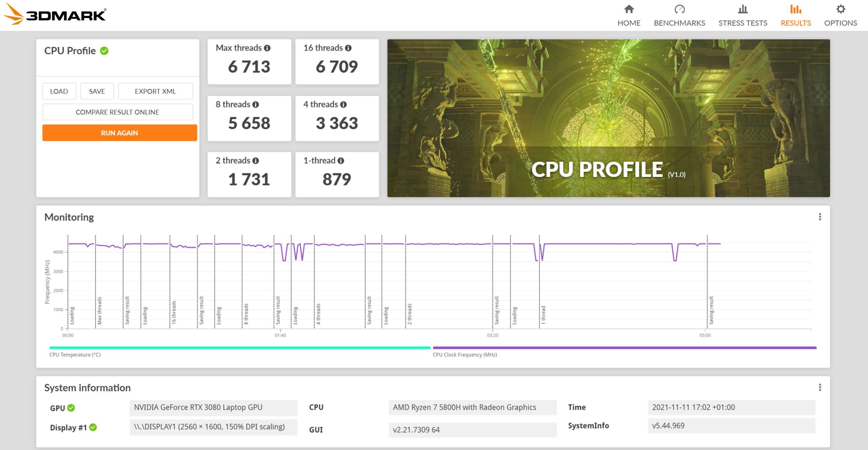
Task: Click the CPU Profile preview image
Action: pos(608,118)
